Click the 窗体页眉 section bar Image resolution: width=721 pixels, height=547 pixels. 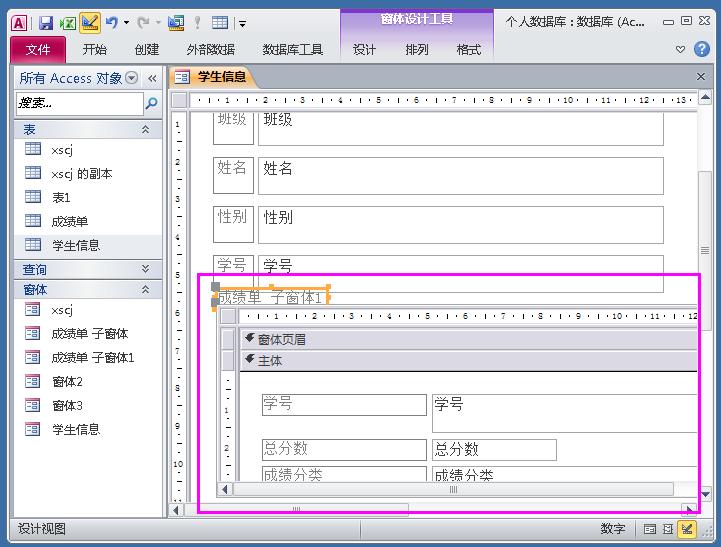(469, 339)
